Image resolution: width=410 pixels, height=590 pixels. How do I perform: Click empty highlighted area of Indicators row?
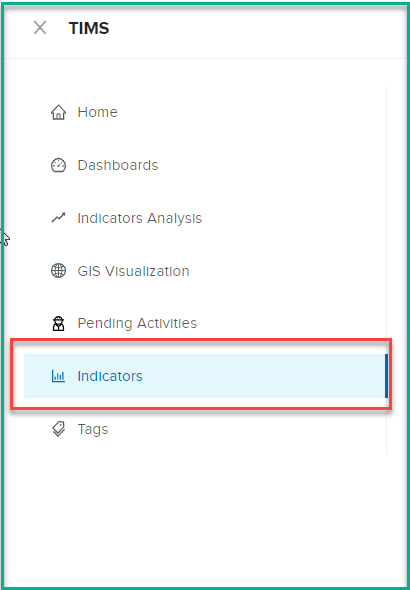(x=263, y=376)
